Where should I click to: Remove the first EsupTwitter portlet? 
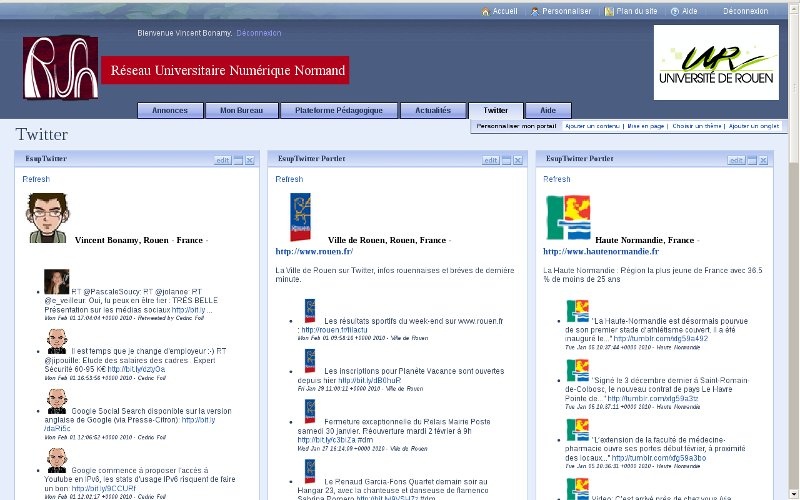pyautogui.click(x=250, y=160)
